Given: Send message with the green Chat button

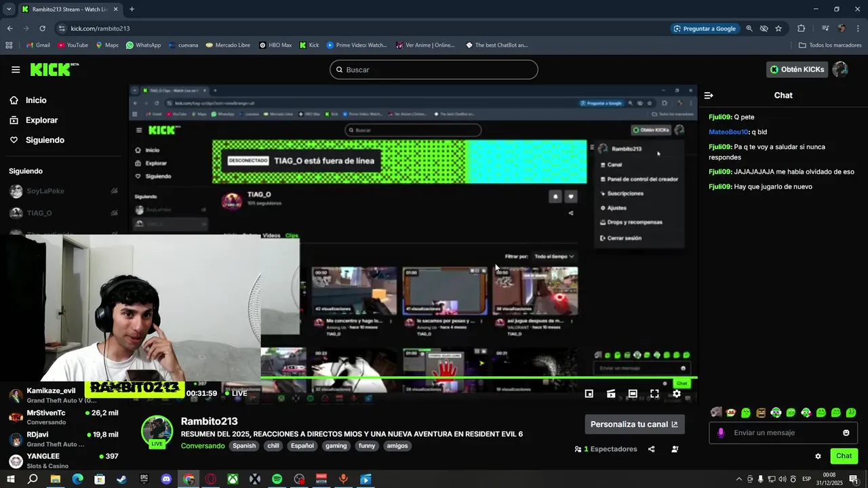Looking at the screenshot, I should 844,456.
